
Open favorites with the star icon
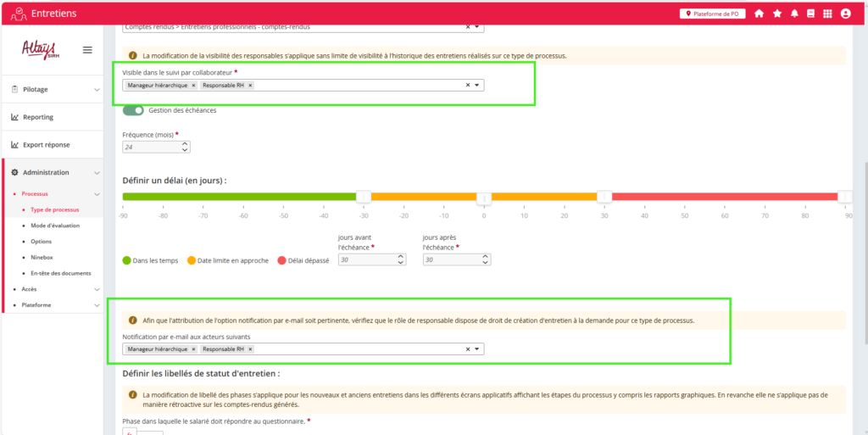[776, 14]
